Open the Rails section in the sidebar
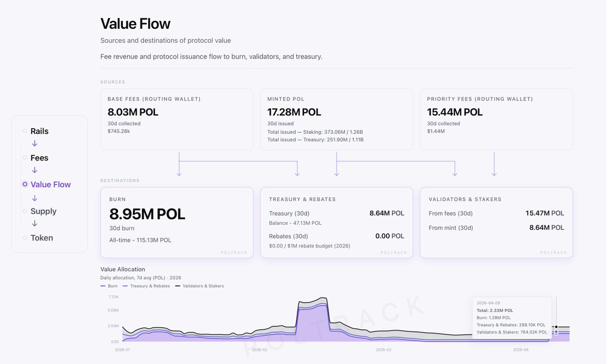Screen dimensions: 606x364 [39, 131]
